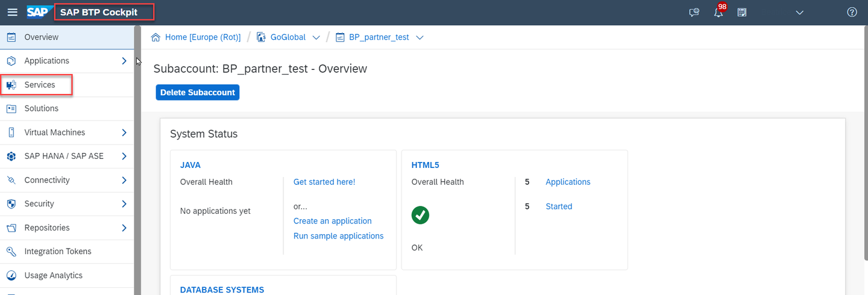The image size is (868, 295).
Task: Click the Create an application link
Action: click(x=332, y=221)
